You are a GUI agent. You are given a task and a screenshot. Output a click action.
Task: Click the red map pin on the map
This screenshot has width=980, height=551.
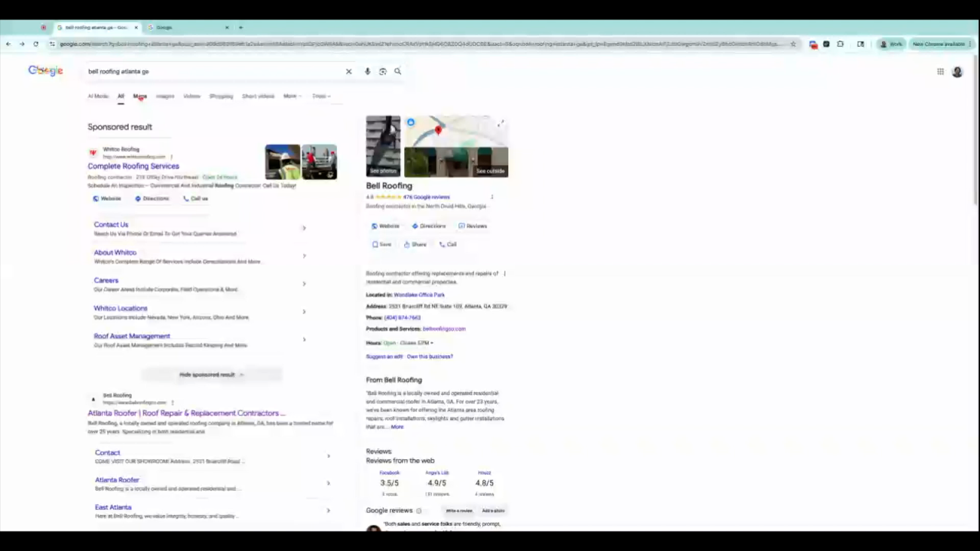coord(438,130)
